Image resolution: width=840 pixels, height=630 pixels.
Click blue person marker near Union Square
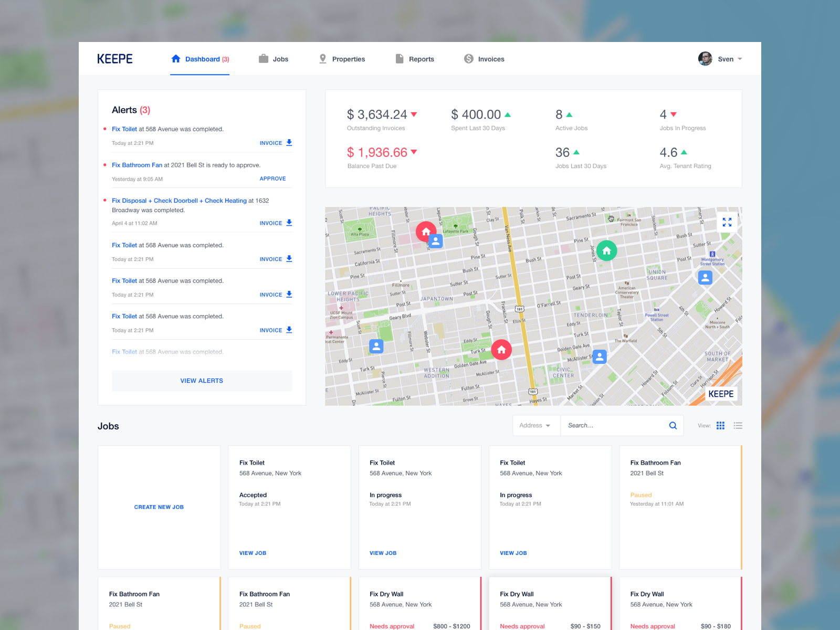[x=705, y=277]
